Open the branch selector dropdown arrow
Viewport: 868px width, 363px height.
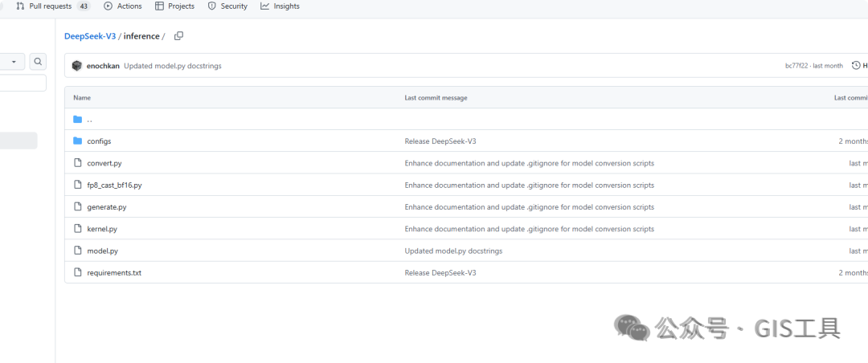(x=14, y=61)
